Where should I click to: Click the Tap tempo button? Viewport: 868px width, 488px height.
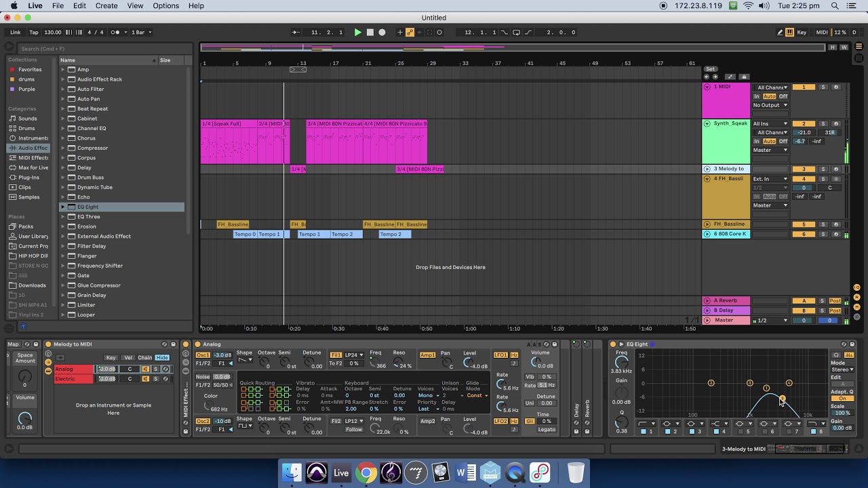point(33,32)
